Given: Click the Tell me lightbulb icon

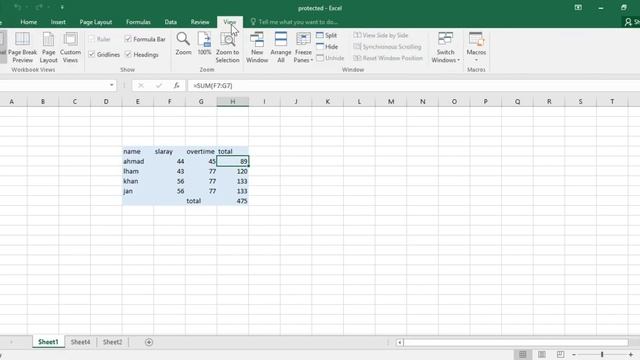Looking at the screenshot, I should coord(253,22).
